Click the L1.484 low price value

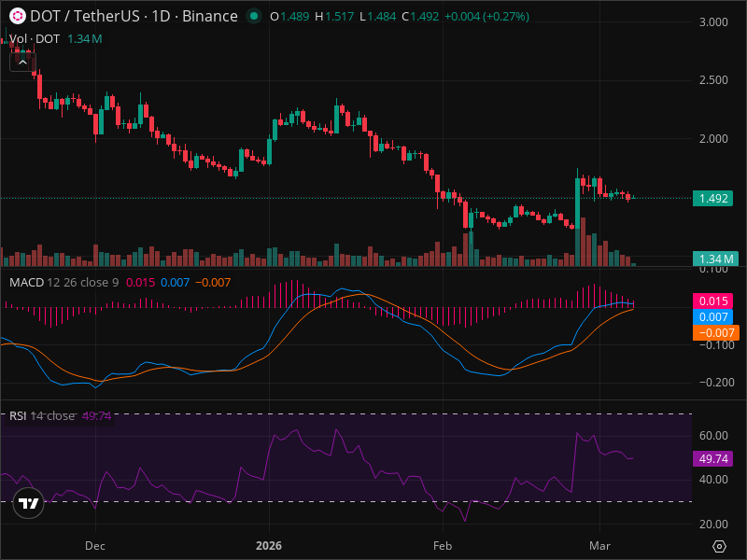(x=378, y=17)
